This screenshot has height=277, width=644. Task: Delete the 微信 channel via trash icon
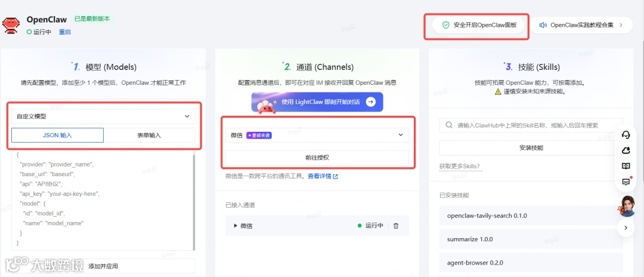tap(396, 226)
